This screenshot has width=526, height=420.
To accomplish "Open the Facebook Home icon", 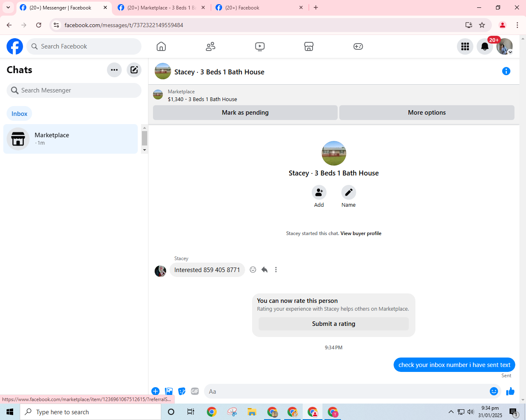I will point(161,46).
